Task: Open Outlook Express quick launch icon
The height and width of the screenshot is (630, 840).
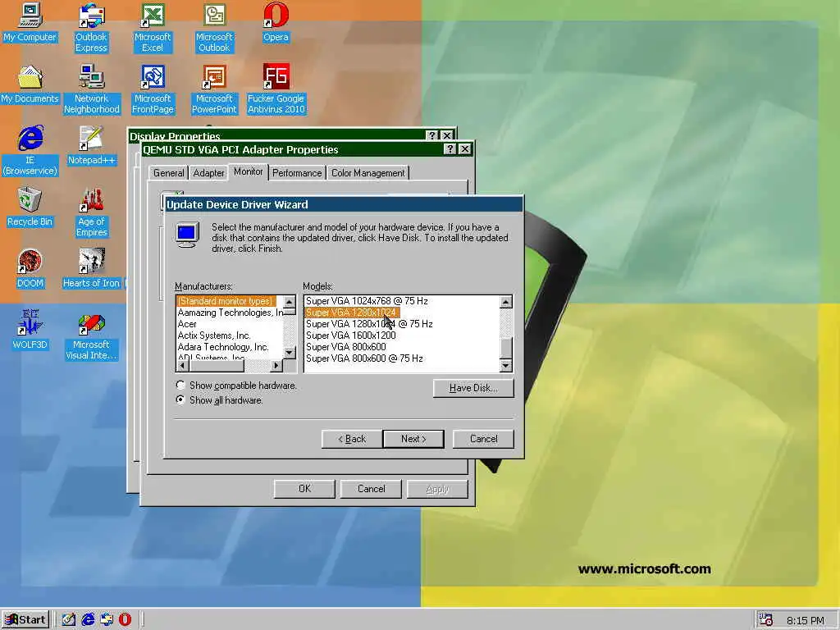Action: coord(107,619)
